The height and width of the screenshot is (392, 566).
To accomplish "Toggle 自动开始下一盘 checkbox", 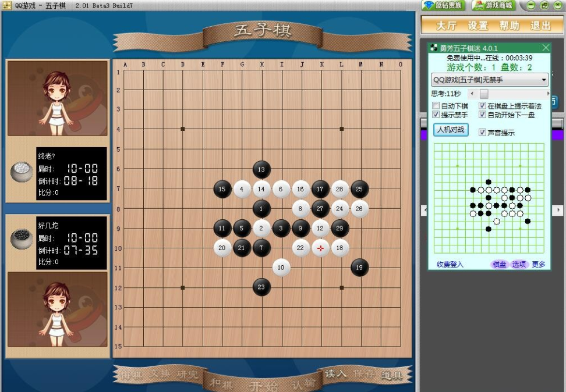I will (482, 115).
